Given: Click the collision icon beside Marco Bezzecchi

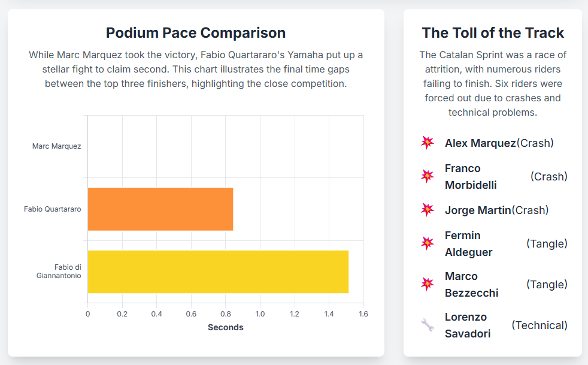Looking at the screenshot, I should coord(427,284).
